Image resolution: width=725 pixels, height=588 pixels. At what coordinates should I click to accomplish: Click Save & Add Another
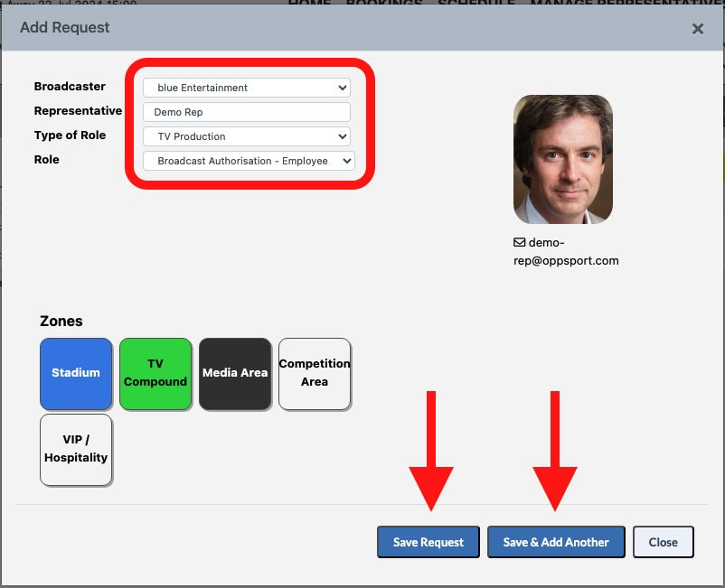(556, 542)
